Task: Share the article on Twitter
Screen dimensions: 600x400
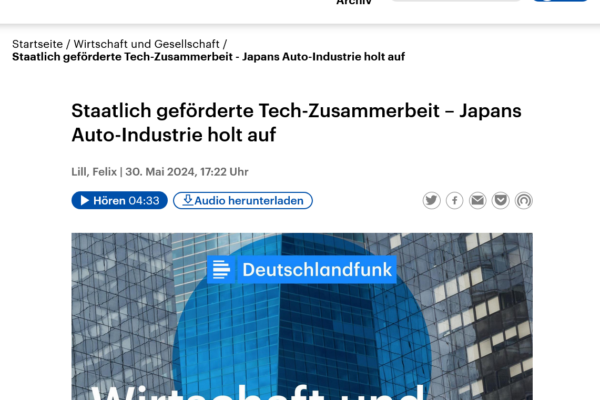Action: pos(431,201)
